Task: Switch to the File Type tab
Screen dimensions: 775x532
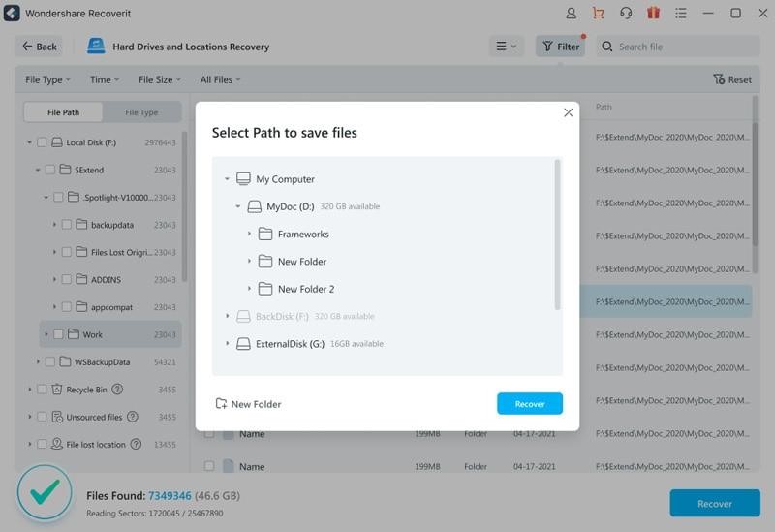Action: (141, 112)
